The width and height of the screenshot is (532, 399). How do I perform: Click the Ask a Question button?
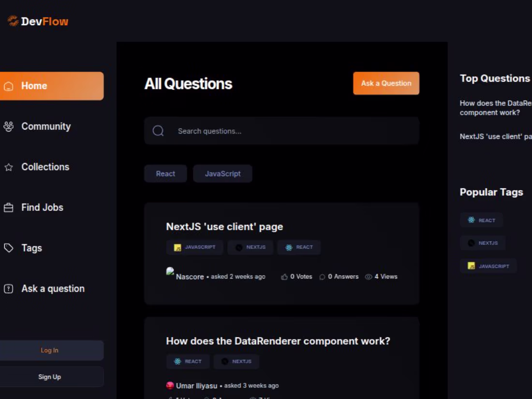tap(386, 83)
